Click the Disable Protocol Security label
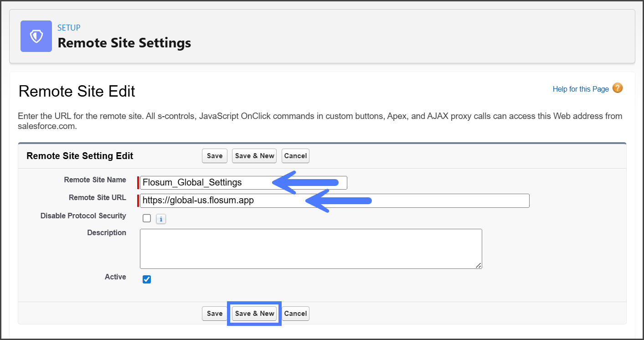The width and height of the screenshot is (644, 340). click(x=83, y=216)
